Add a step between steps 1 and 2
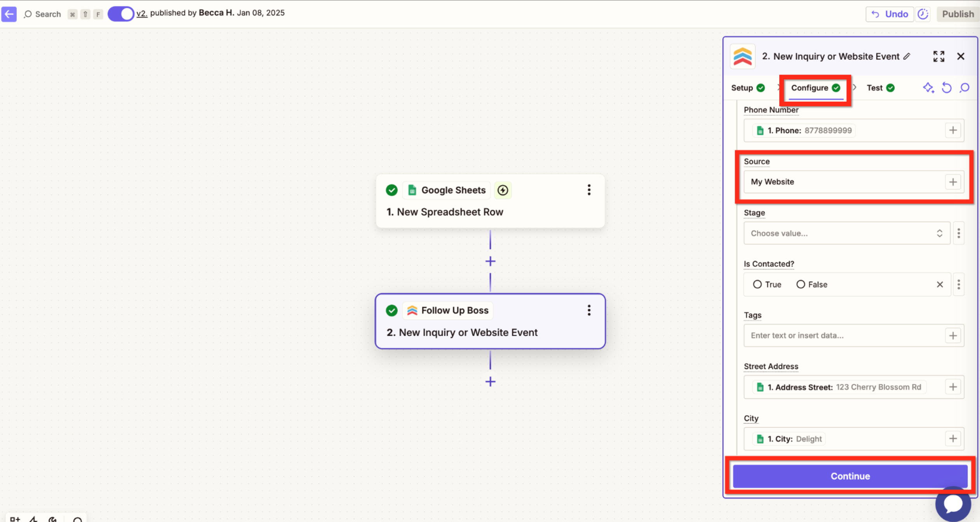The width and height of the screenshot is (980, 522). click(x=490, y=261)
